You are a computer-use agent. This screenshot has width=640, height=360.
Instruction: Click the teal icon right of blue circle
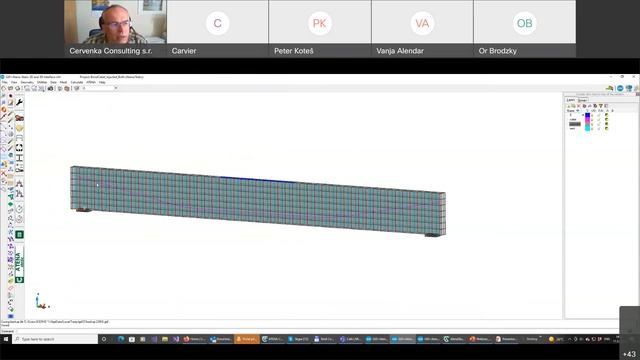click(x=629, y=88)
